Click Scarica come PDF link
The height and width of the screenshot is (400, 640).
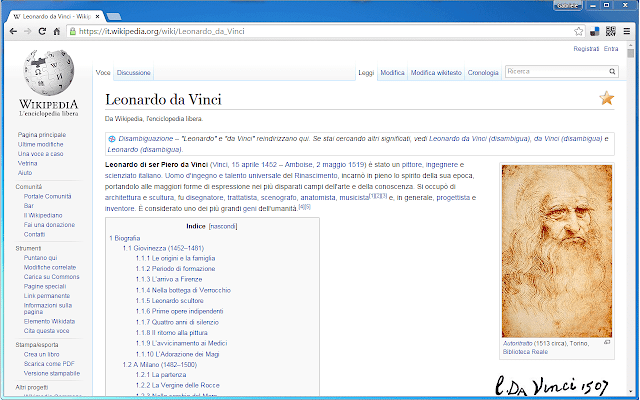click(49, 364)
